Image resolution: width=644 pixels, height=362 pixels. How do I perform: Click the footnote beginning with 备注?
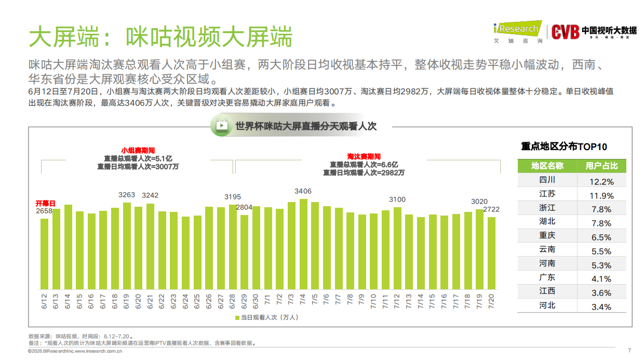(142, 343)
